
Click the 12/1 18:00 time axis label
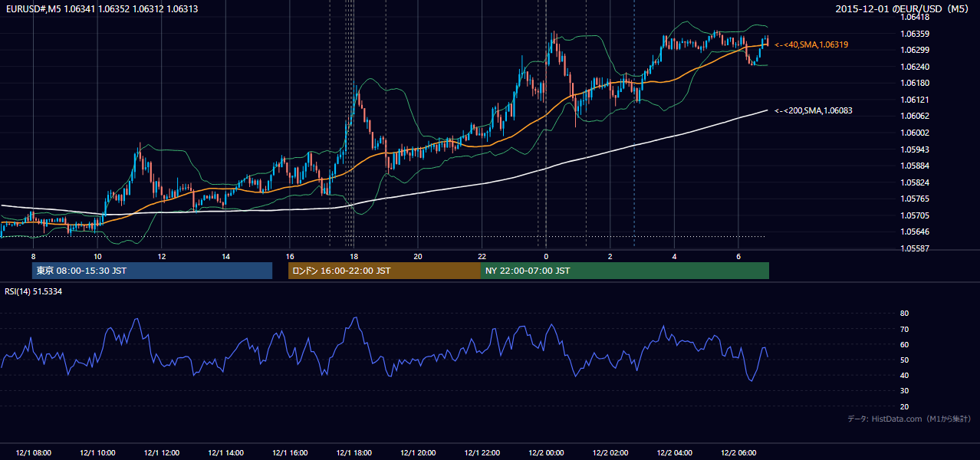click(354, 453)
